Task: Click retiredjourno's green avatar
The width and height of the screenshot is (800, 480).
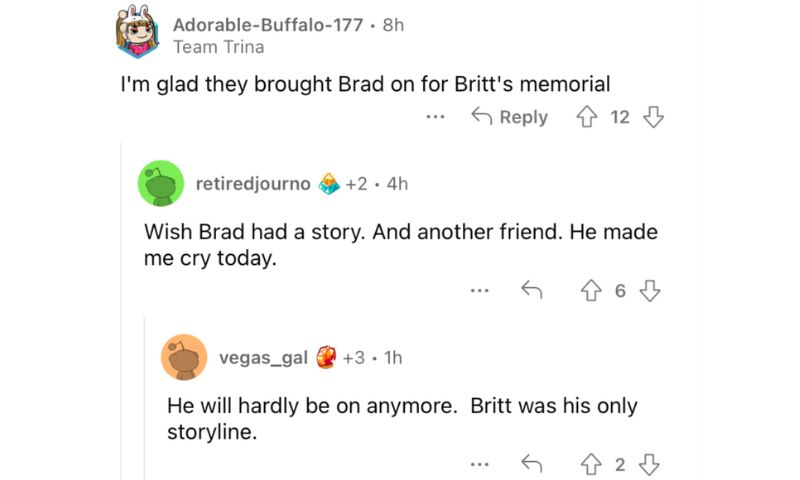Action: [161, 184]
